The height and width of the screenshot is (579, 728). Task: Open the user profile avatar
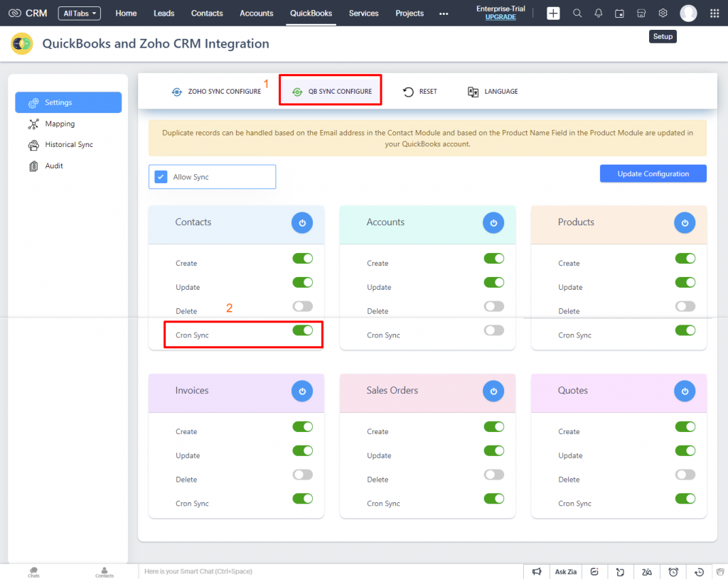688,13
